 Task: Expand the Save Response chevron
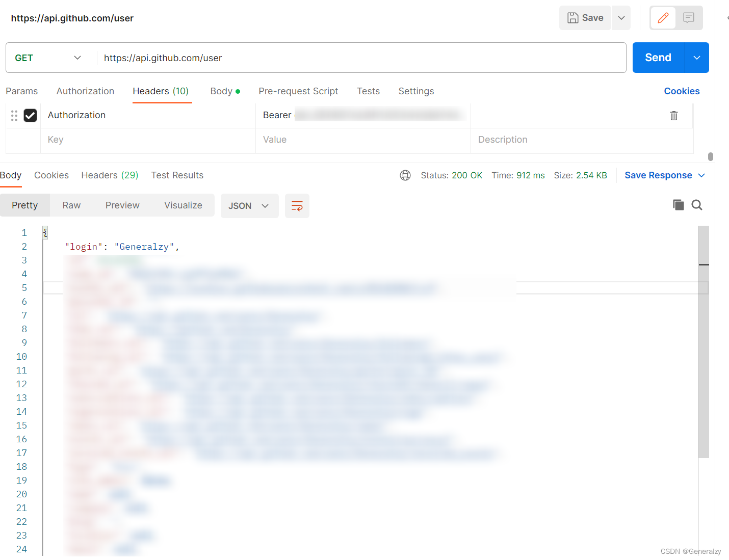click(701, 175)
